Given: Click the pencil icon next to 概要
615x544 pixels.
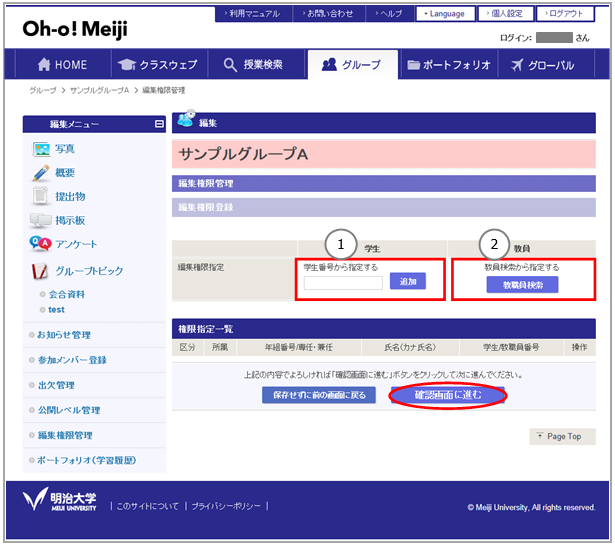Looking at the screenshot, I should tap(41, 173).
